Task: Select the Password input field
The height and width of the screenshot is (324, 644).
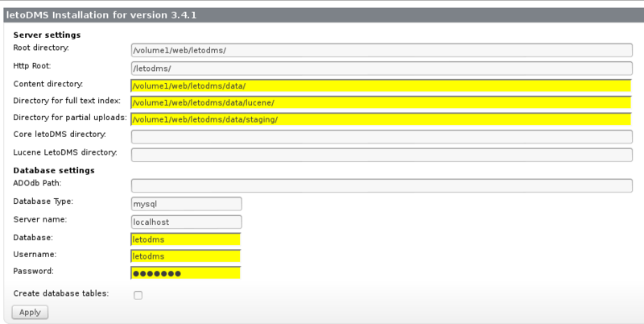Action: point(186,273)
